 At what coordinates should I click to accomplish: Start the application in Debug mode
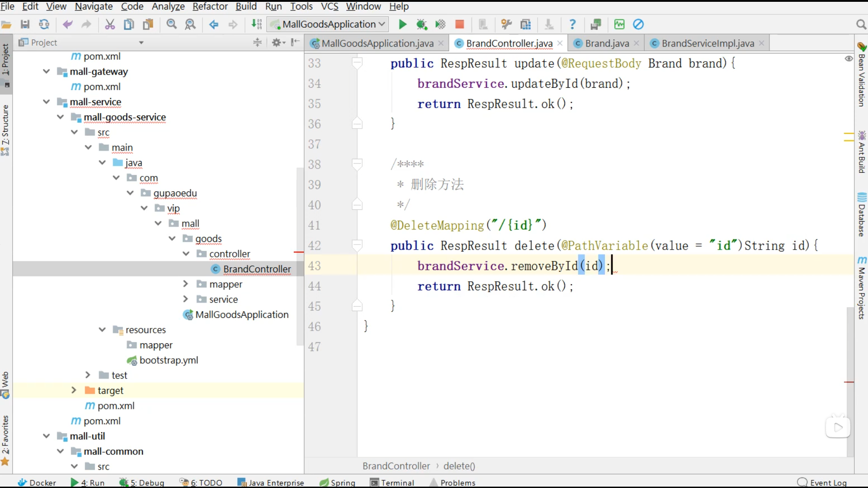[422, 24]
